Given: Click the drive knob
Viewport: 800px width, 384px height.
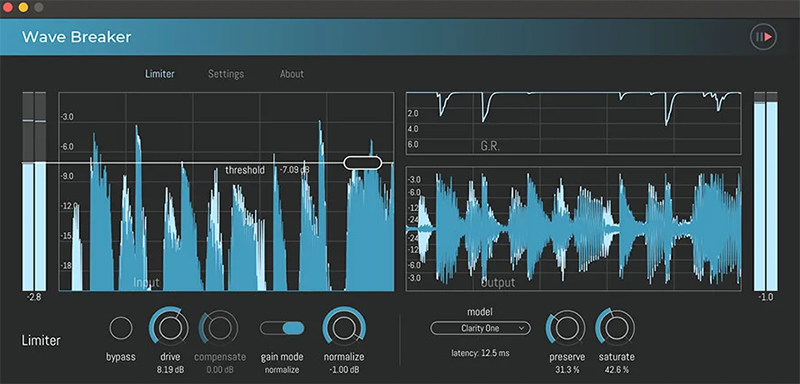Looking at the screenshot, I should [169, 327].
